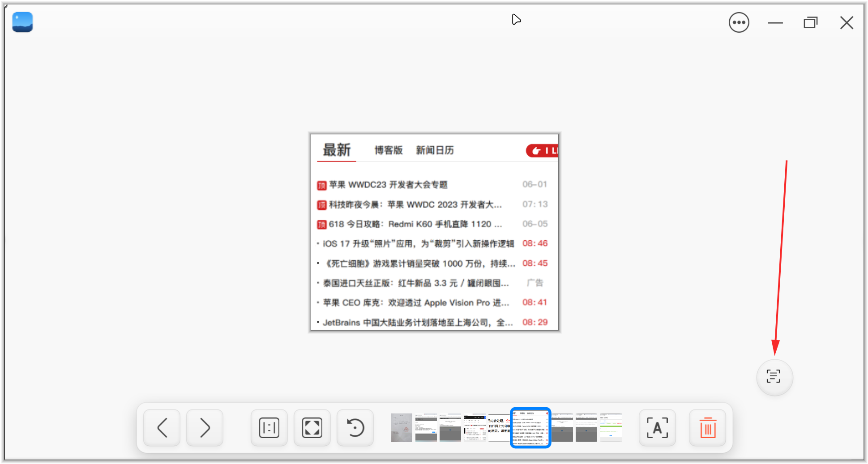Extract text from the image with OCR
This screenshot has height=464, width=868.
pos(657,427)
